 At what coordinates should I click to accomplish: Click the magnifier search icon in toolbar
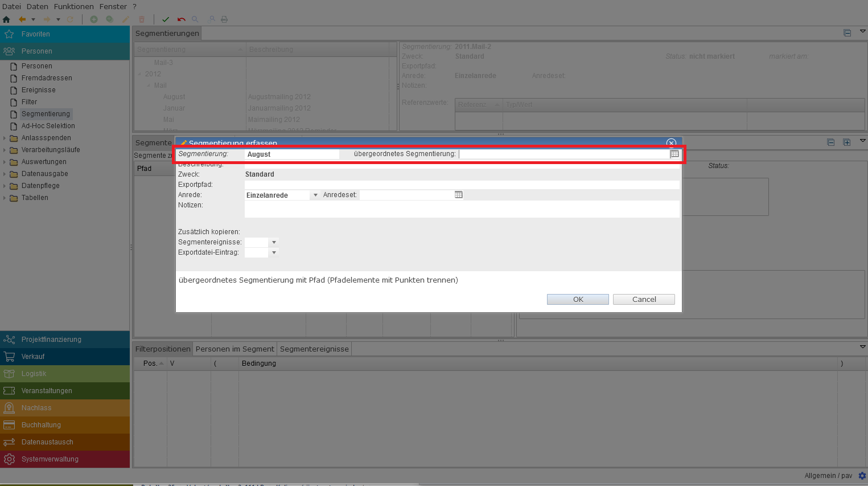195,19
